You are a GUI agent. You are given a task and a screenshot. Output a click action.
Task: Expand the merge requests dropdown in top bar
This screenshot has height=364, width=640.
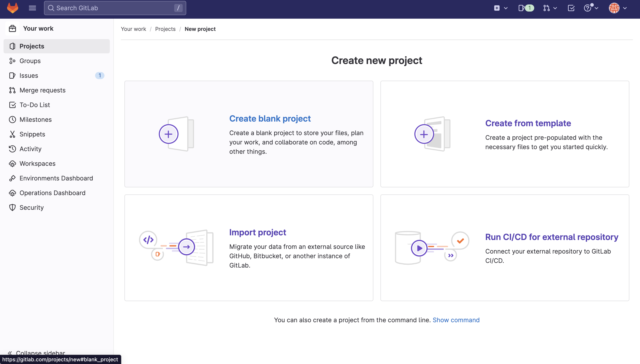tap(550, 8)
